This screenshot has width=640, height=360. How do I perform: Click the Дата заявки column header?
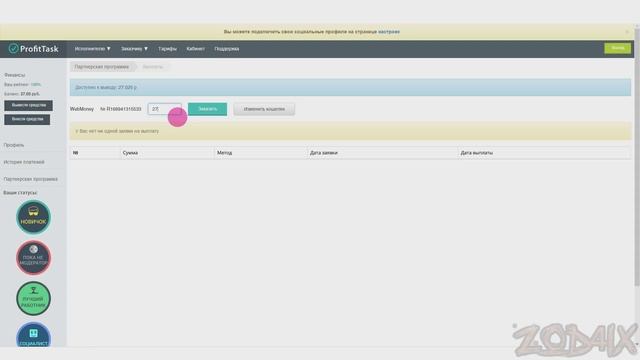coord(324,153)
